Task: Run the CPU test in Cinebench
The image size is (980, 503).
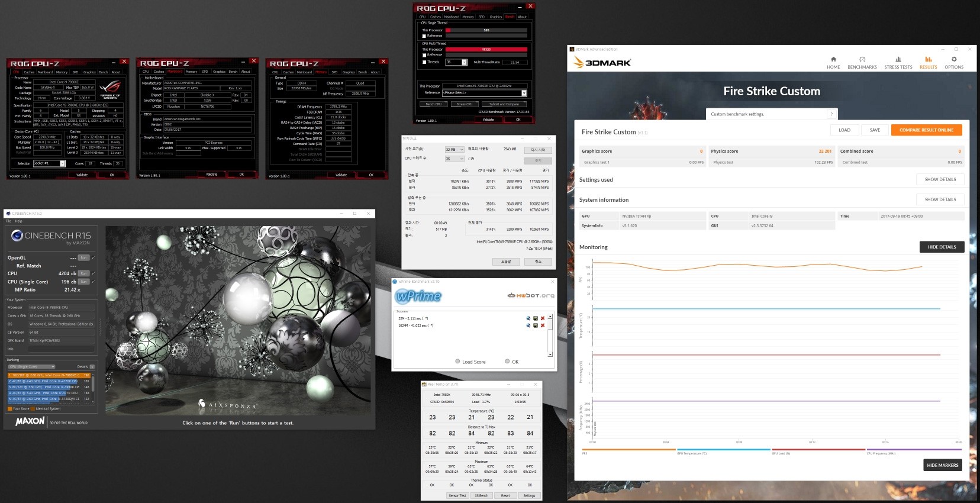Action: [x=83, y=273]
